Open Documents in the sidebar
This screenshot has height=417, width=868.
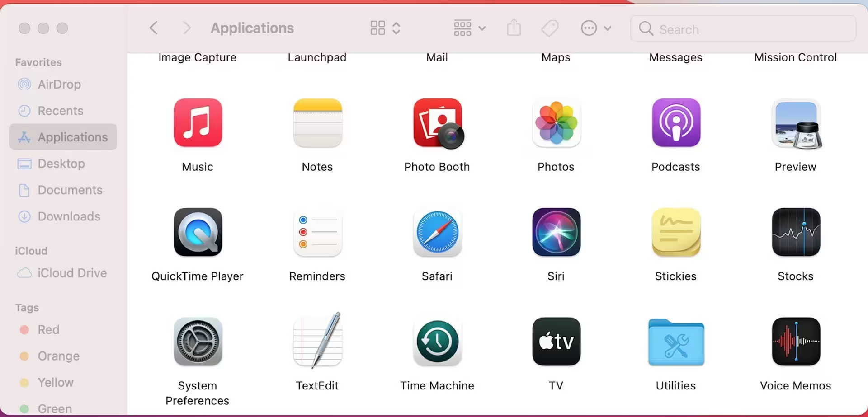[x=63, y=190]
